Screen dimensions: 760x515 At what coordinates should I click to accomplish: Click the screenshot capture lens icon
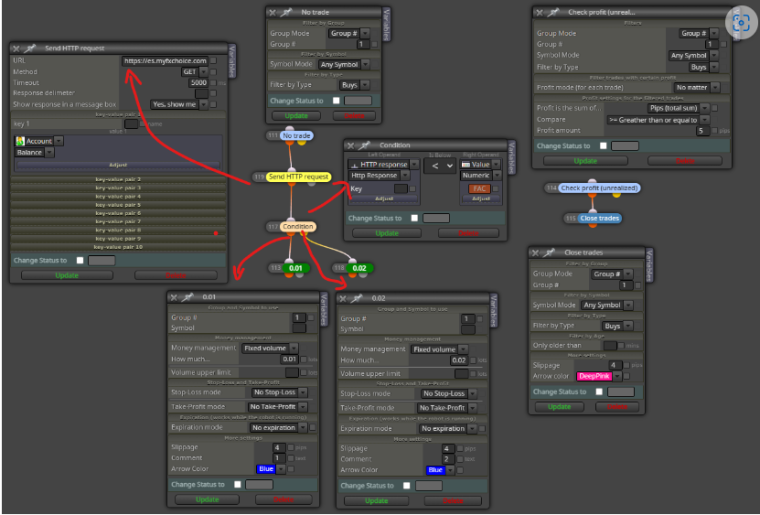click(741, 22)
